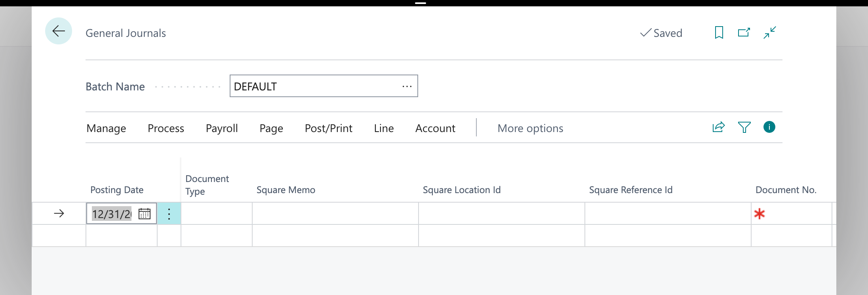Expand the Account menu

435,128
